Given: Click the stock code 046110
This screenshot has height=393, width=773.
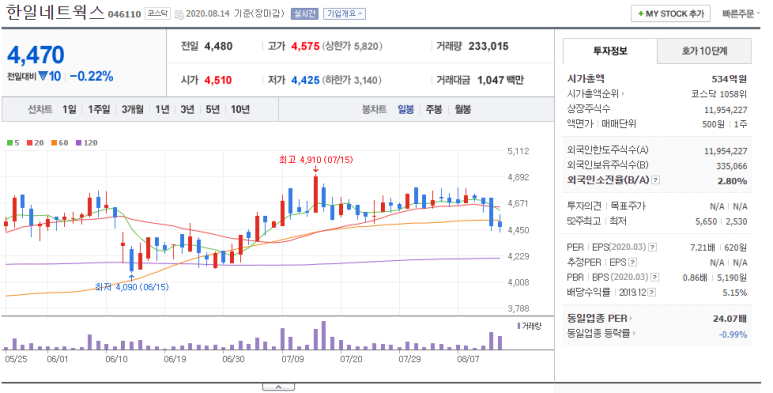Looking at the screenshot, I should tap(124, 14).
